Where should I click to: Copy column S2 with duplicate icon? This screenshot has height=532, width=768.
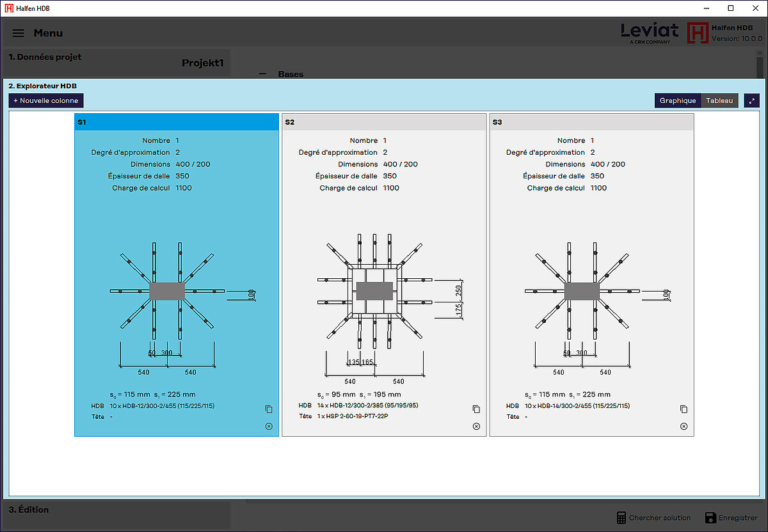point(476,409)
